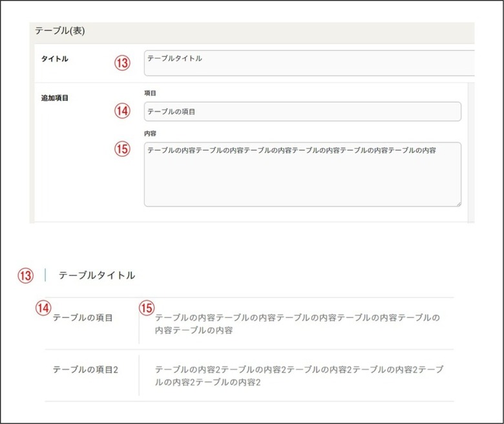This screenshot has height=424, width=504.
Task: Click the 内容 textarea
Action: pos(302,175)
